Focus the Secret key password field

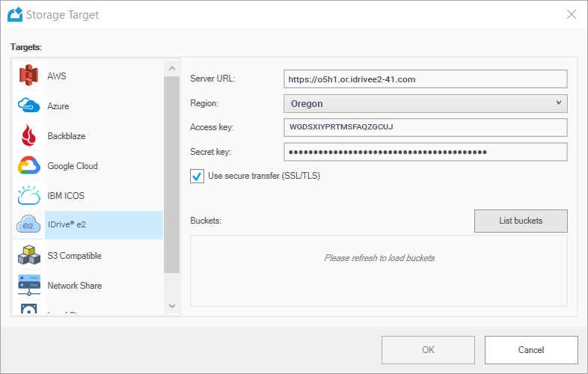point(425,152)
